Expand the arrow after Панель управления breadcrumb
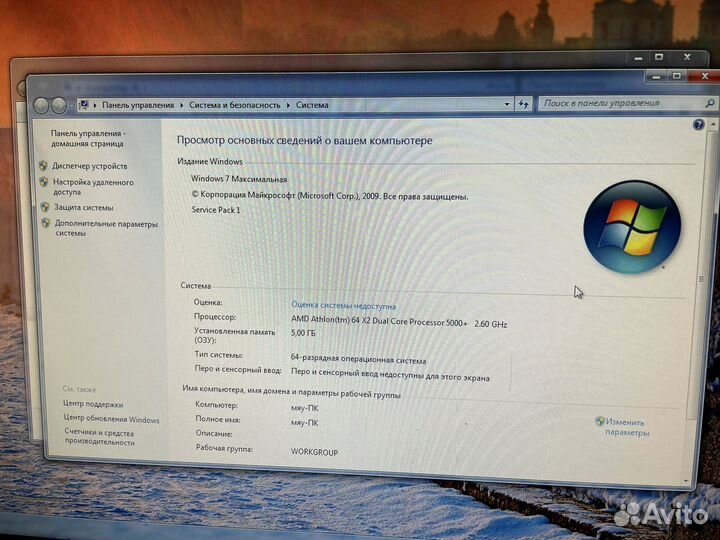The height and width of the screenshot is (540, 720). point(182,105)
